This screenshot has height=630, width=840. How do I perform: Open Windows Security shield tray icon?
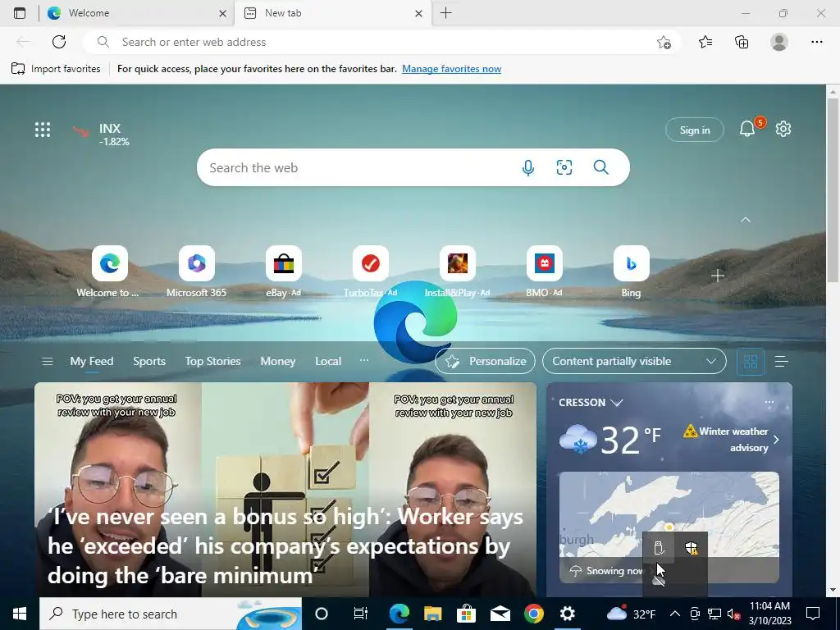692,548
